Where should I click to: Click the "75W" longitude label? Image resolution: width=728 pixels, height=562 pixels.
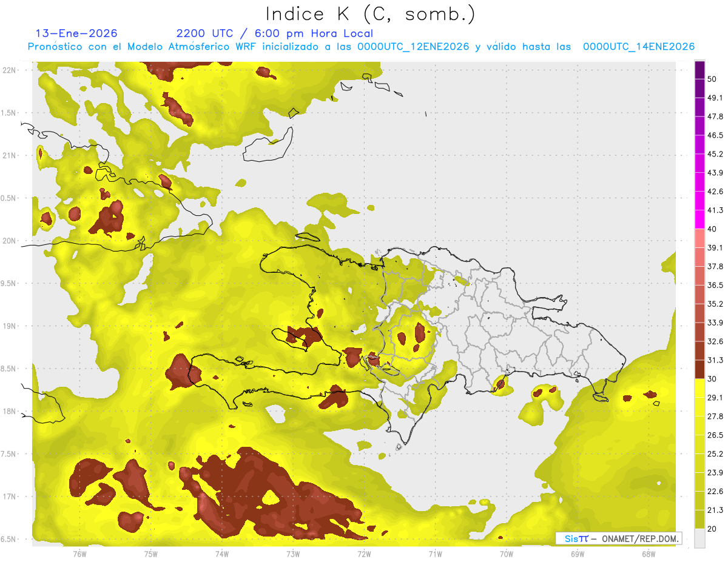coord(151,554)
